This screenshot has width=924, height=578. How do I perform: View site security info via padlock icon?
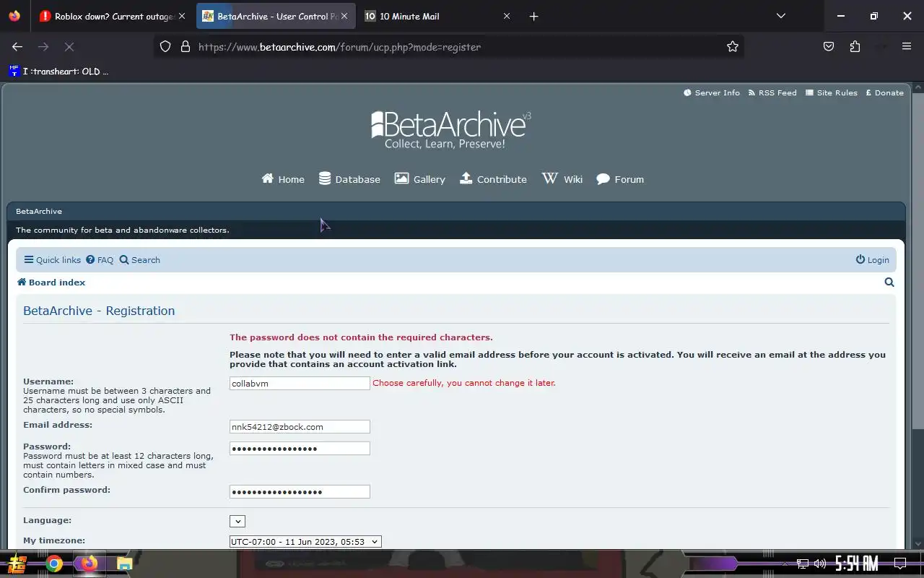pos(185,46)
